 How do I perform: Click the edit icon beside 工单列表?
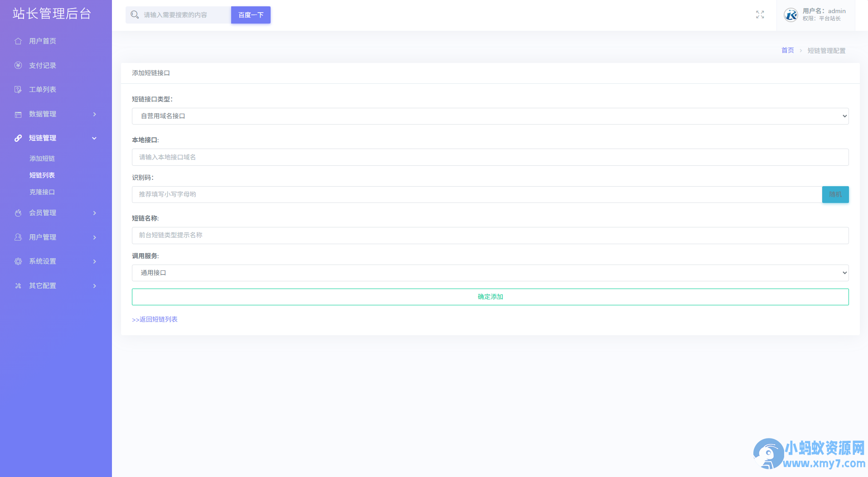pos(18,90)
